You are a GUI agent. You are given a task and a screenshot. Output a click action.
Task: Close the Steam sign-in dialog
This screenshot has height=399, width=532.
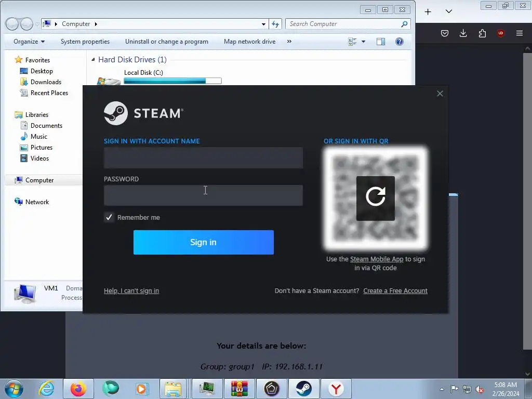coord(440,94)
